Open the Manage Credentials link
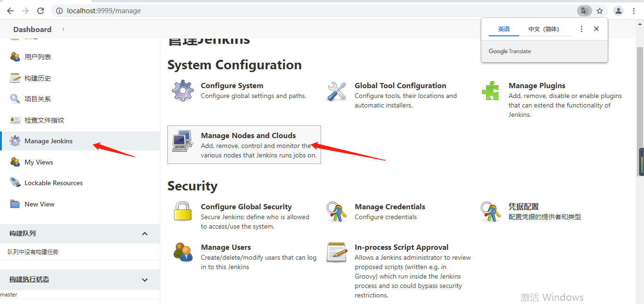 tap(390, 206)
